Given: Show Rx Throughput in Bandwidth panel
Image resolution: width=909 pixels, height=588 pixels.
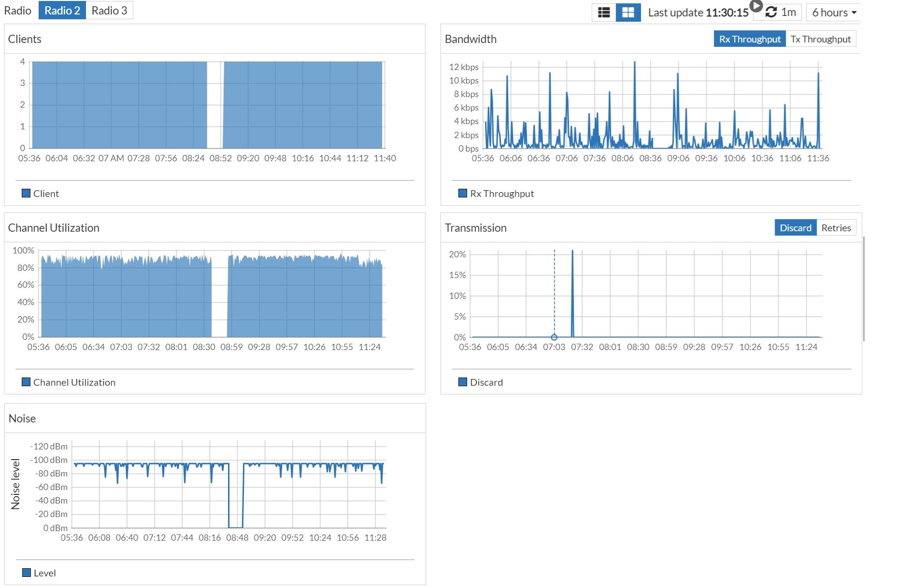Looking at the screenshot, I should (x=750, y=39).
